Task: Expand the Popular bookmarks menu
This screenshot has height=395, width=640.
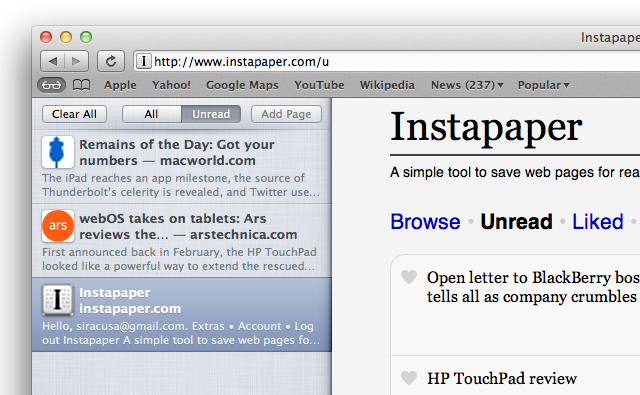Action: (543, 85)
